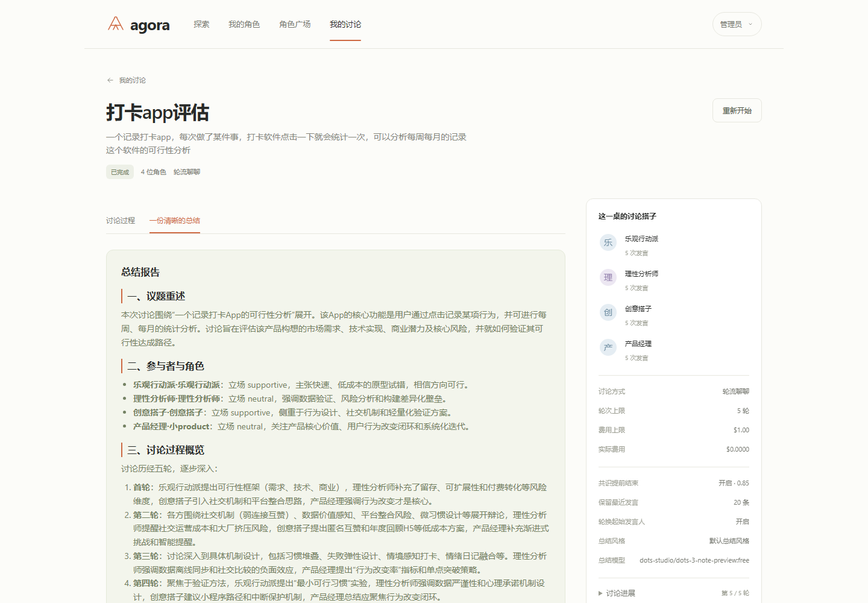Click the 讨论方式 value 轮流聊聊
The width and height of the screenshot is (868, 603).
(x=736, y=391)
